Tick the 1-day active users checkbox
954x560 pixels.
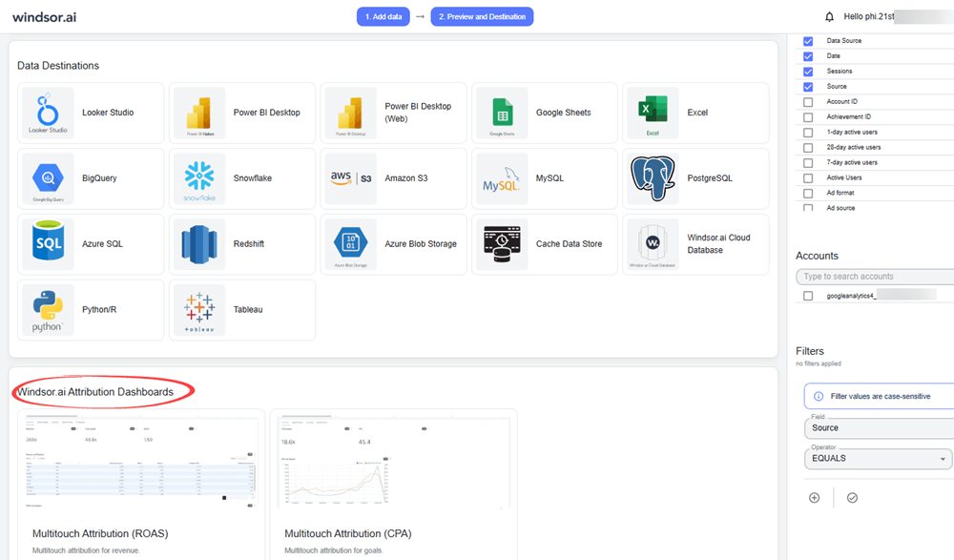tap(808, 133)
